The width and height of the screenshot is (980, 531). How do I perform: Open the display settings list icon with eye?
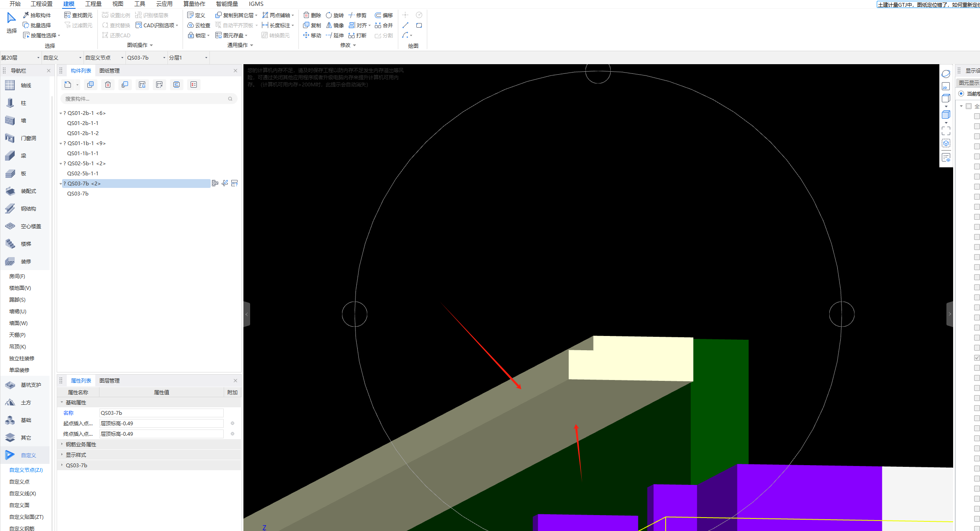point(946,158)
